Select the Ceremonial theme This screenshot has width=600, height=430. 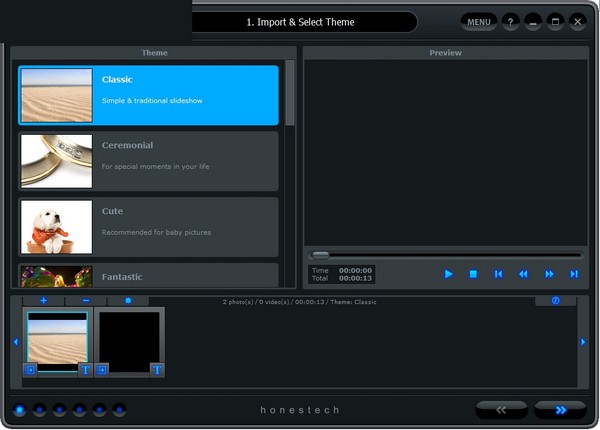pyautogui.click(x=148, y=160)
